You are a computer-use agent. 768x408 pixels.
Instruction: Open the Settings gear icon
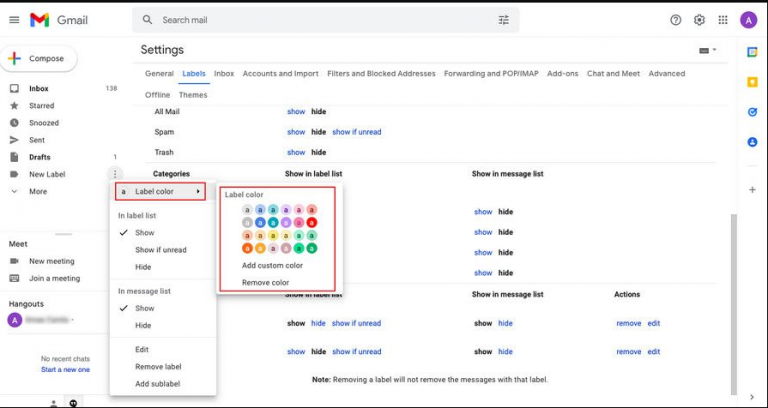(699, 20)
